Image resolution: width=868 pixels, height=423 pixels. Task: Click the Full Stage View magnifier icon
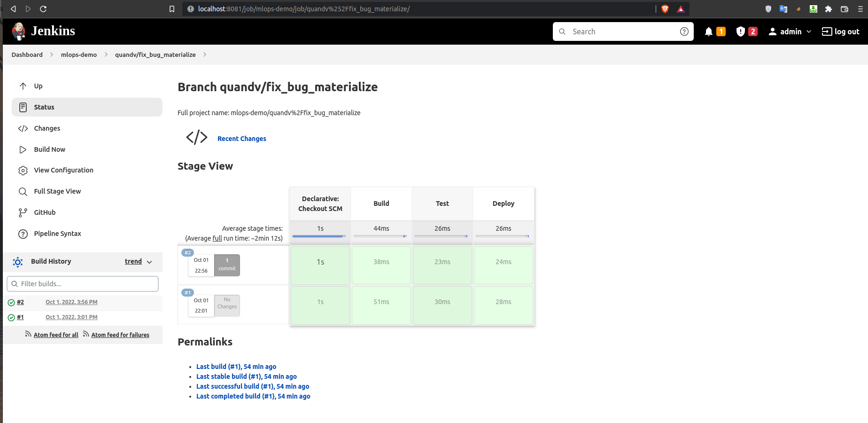(23, 191)
